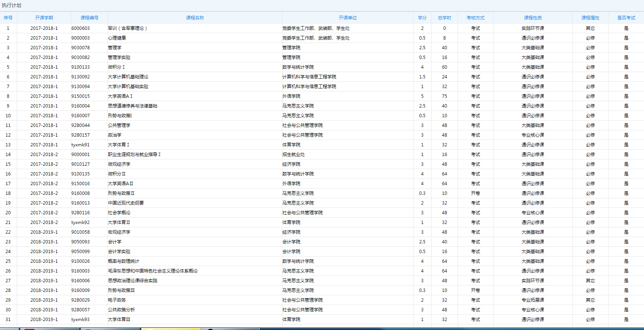Click course code 9050093
Image resolution: width=644 pixels, height=330 pixels.
tap(81, 242)
